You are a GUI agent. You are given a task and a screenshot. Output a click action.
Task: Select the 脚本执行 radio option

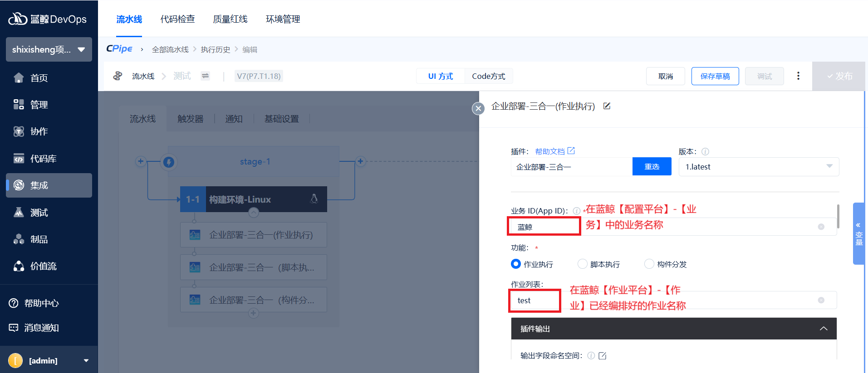pyautogui.click(x=582, y=264)
